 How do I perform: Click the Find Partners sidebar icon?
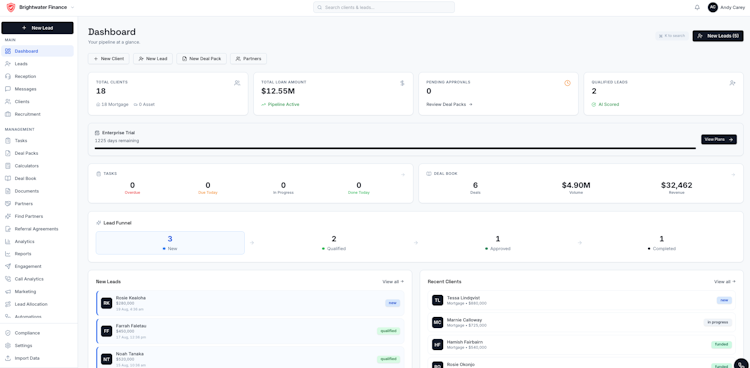click(8, 216)
